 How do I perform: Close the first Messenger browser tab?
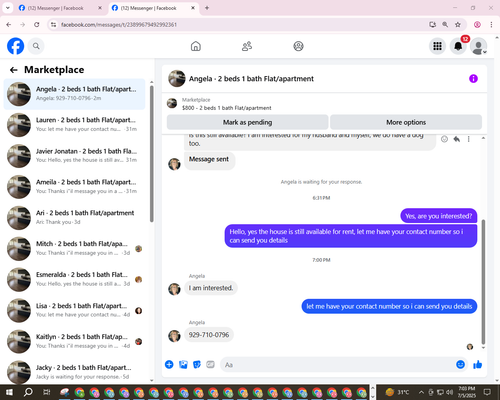click(x=100, y=8)
